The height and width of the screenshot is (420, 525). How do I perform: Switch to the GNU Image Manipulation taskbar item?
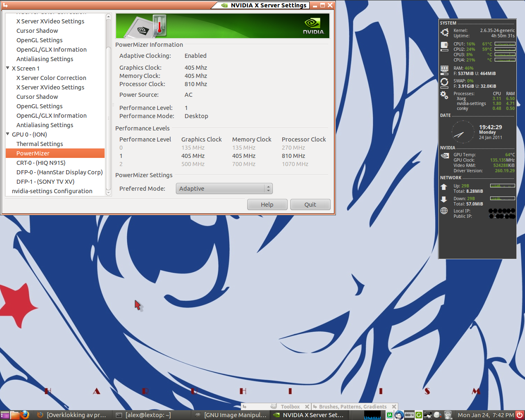tap(230, 415)
